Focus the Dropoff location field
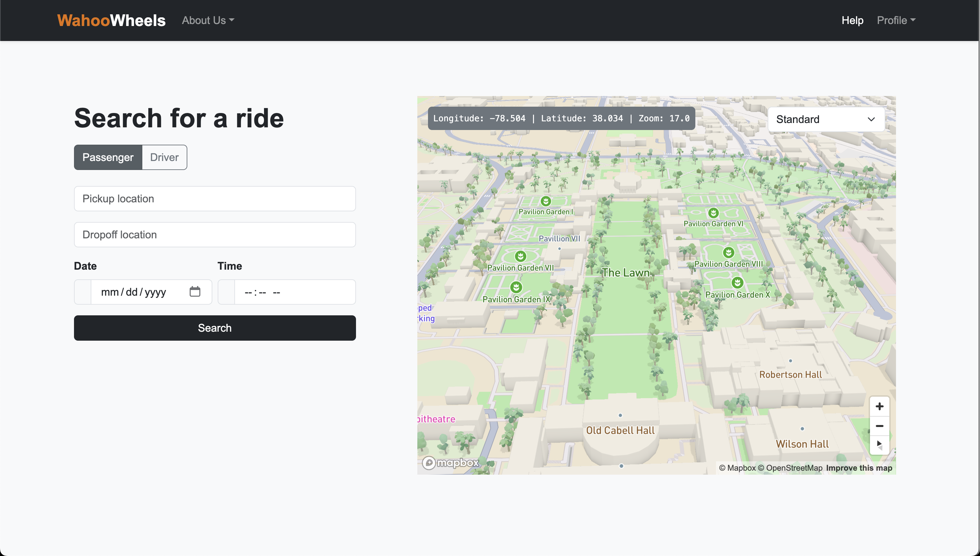Viewport: 980px width, 556px height. coord(215,234)
